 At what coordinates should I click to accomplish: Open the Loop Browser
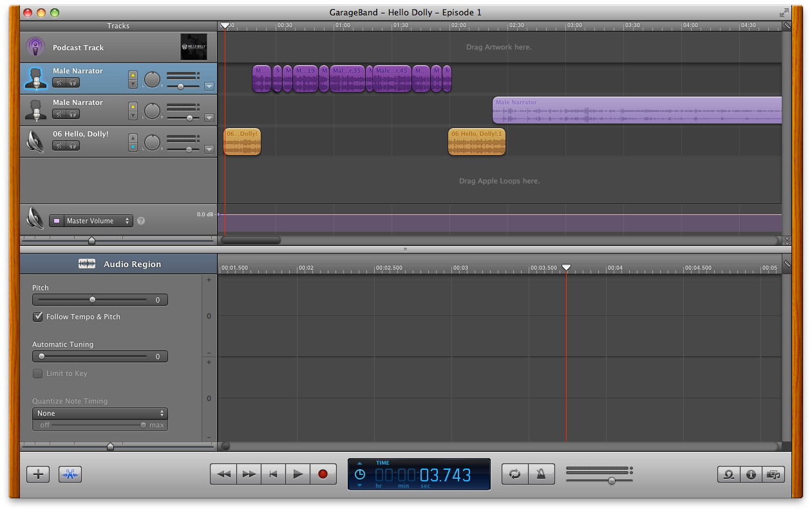coord(729,474)
